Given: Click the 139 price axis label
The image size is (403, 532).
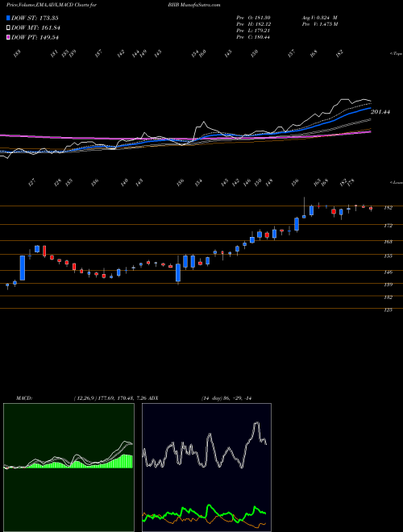Looking at the screenshot, I should [x=388, y=285].
